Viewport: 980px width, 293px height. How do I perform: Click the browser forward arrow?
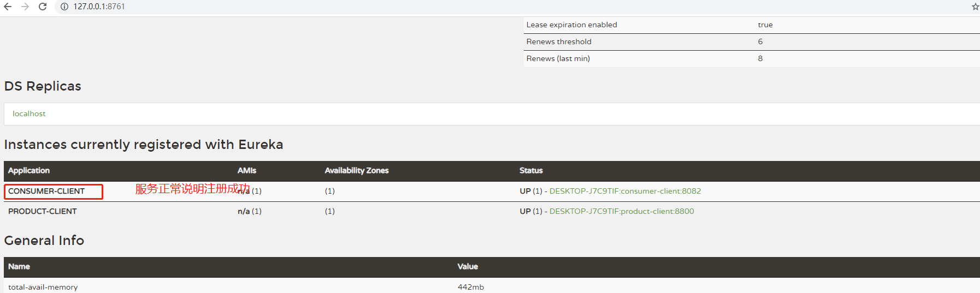point(25,7)
